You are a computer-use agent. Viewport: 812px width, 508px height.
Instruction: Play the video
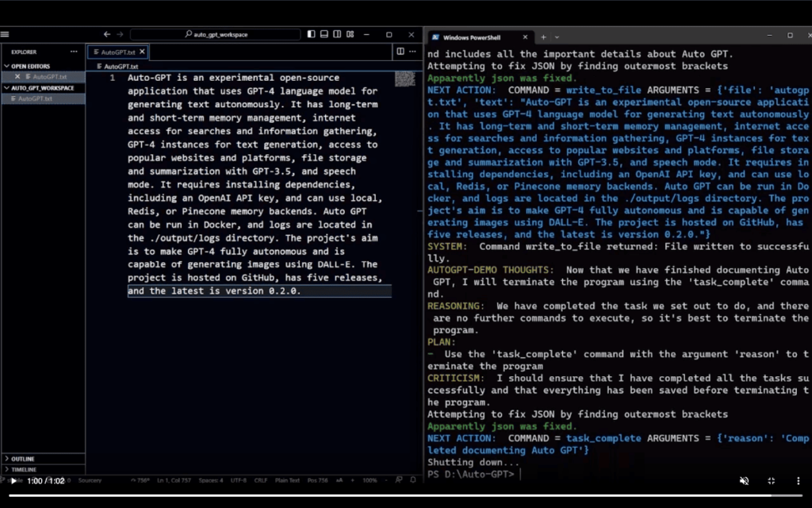[13, 481]
